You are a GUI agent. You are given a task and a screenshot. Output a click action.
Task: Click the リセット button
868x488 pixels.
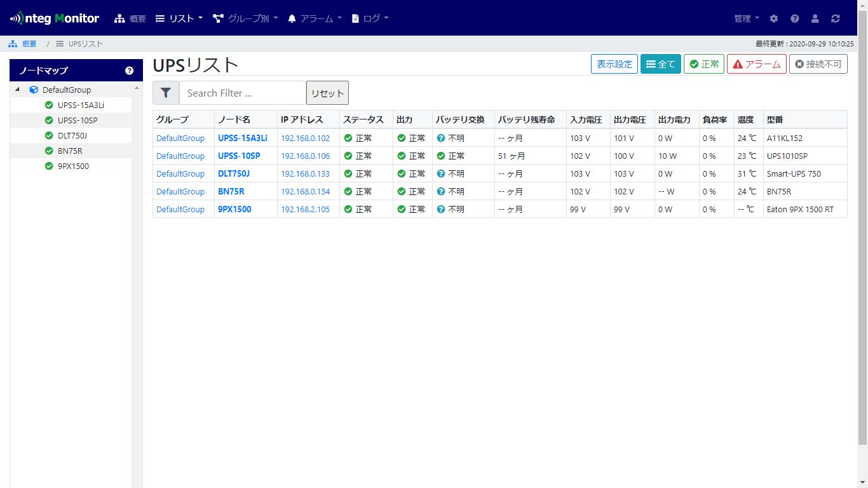tap(327, 93)
